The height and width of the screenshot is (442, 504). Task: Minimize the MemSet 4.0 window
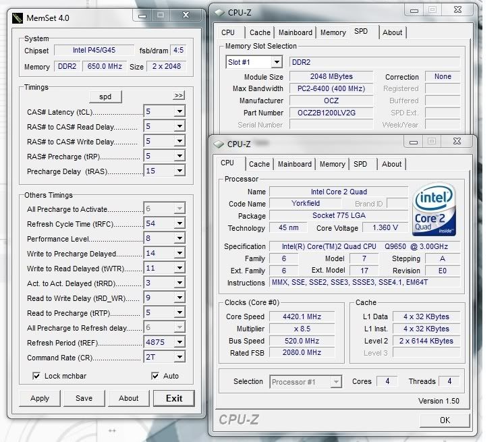[142, 16]
